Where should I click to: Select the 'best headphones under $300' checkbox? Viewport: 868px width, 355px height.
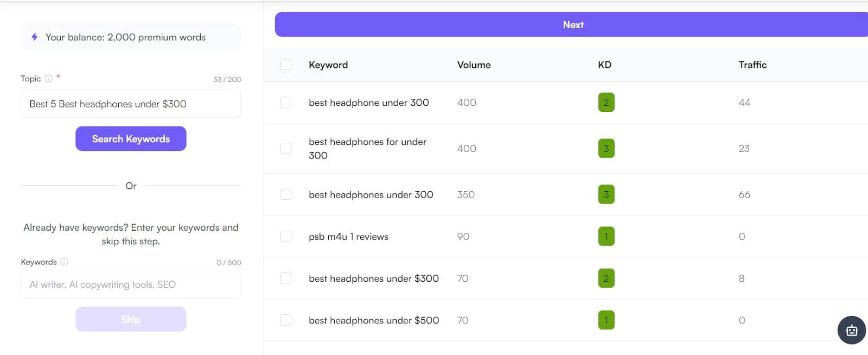tap(286, 278)
